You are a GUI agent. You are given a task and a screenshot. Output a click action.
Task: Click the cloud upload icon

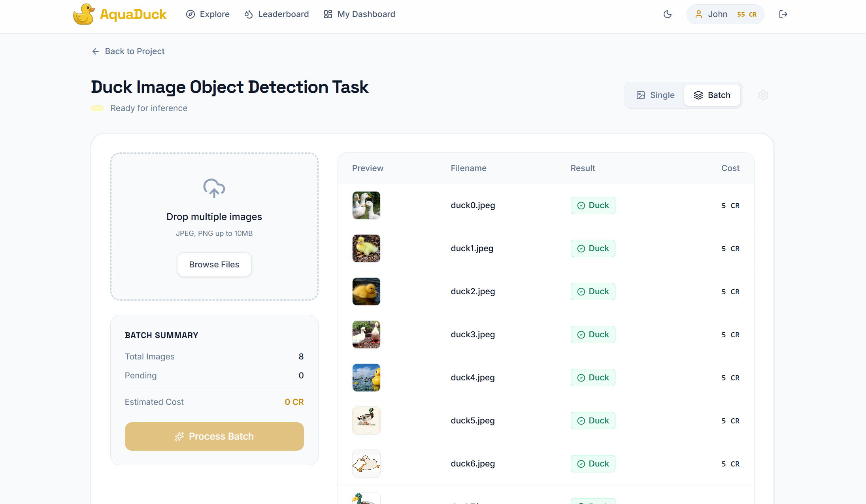click(x=214, y=188)
